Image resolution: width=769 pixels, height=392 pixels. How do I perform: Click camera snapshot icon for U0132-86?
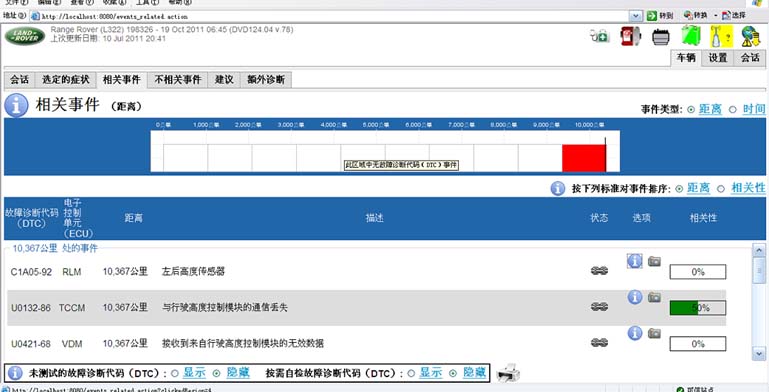654,297
